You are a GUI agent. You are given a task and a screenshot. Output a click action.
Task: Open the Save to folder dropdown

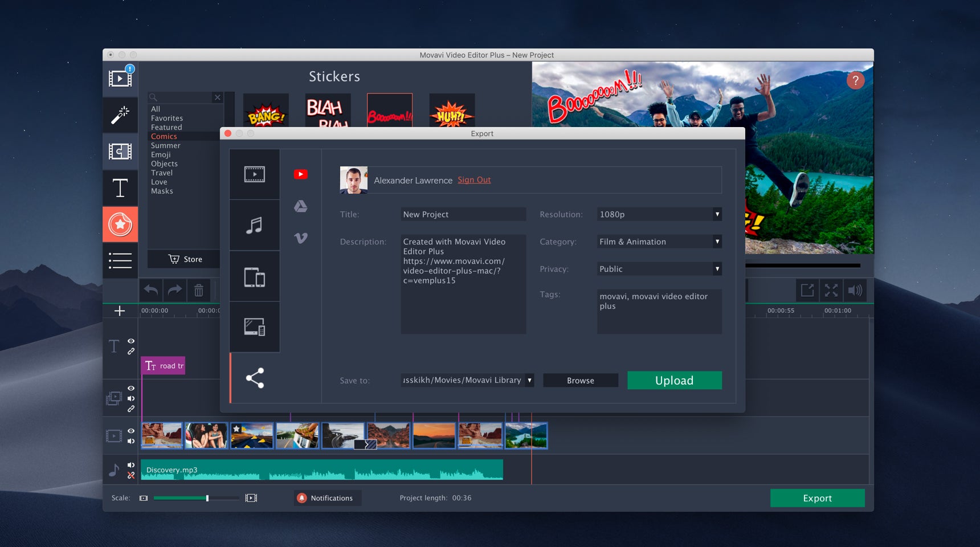pos(467,380)
